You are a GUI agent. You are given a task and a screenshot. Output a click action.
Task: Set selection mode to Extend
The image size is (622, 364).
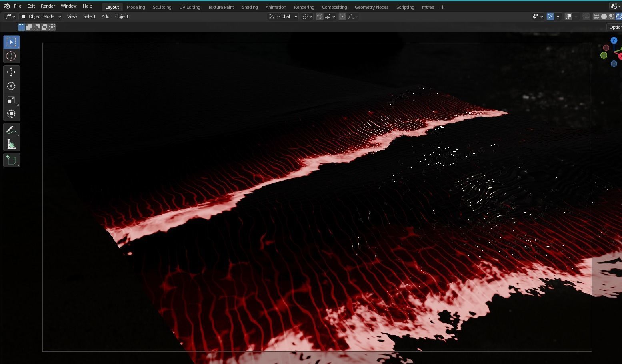pyautogui.click(x=29, y=27)
